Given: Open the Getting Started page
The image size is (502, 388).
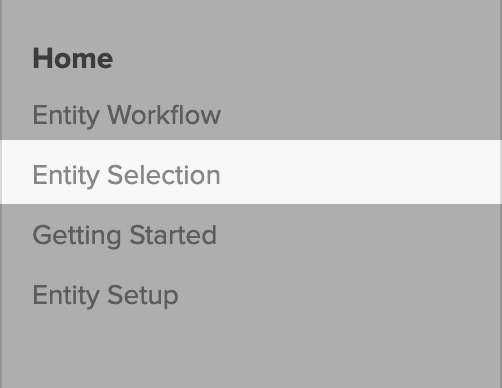Looking at the screenshot, I should pos(125,236).
